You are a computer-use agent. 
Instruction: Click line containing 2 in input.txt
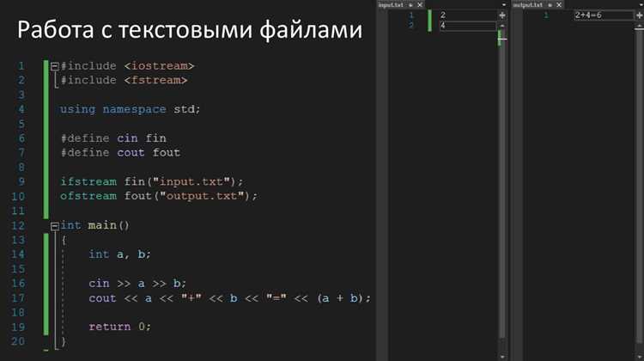(468, 15)
